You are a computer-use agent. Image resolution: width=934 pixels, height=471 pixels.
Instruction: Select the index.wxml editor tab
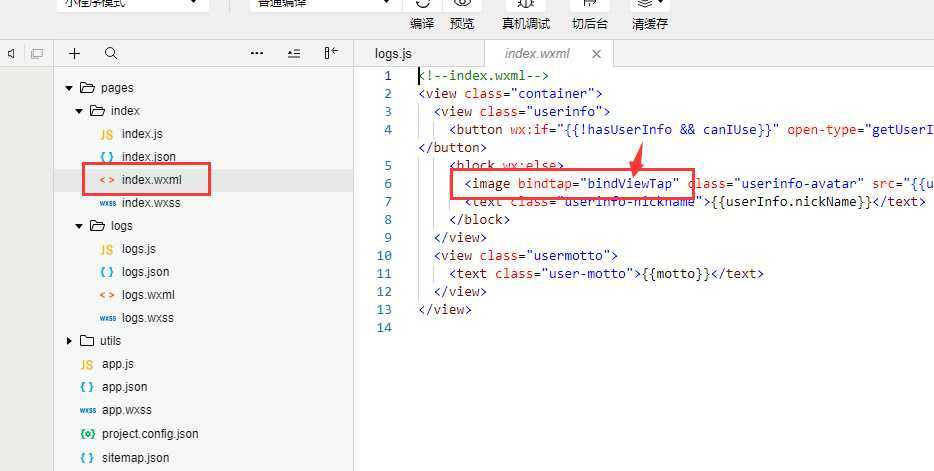click(537, 54)
